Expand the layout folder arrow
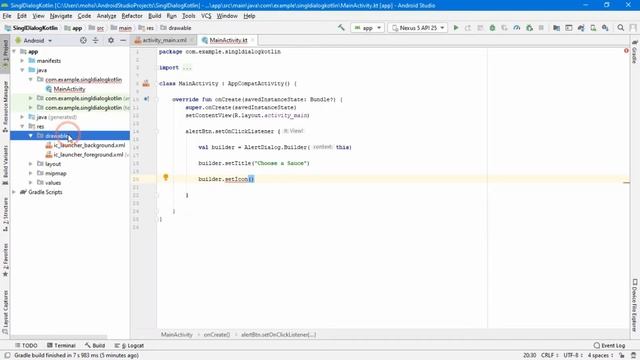 click(x=31, y=164)
